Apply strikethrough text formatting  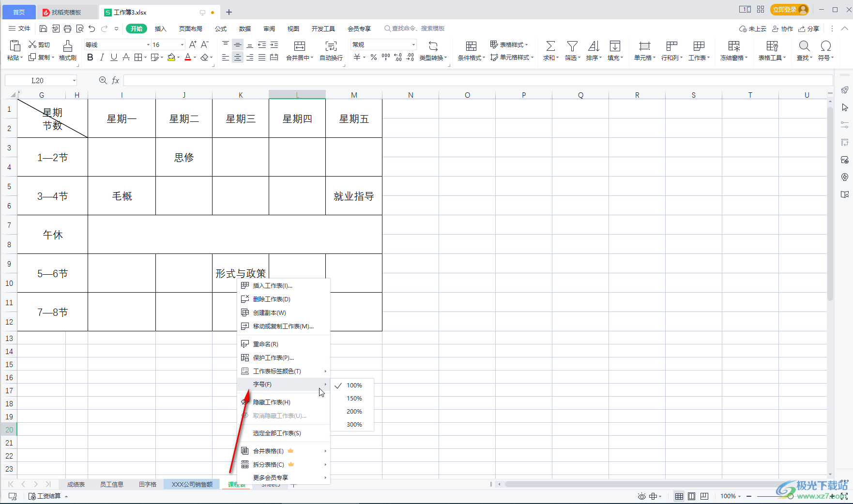tap(126, 57)
